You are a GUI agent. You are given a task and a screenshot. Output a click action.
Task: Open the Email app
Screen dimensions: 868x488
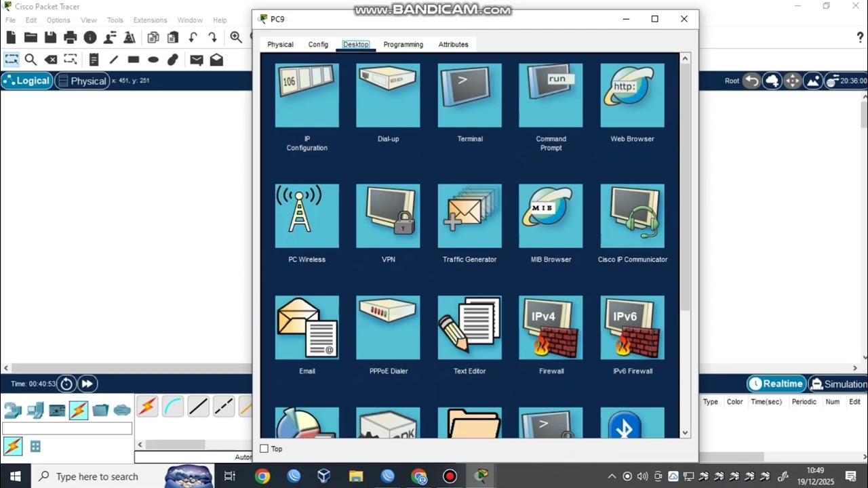pos(307,327)
